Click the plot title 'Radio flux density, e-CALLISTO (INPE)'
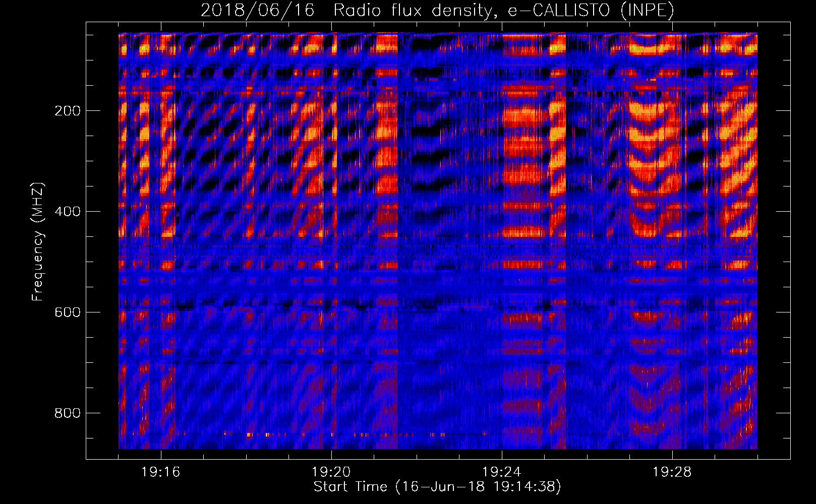 pyautogui.click(x=503, y=10)
